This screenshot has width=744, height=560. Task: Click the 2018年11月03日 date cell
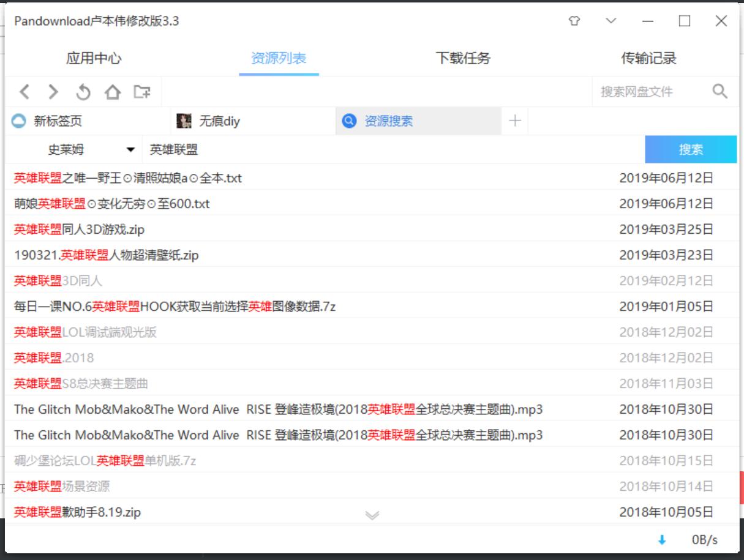click(x=666, y=384)
